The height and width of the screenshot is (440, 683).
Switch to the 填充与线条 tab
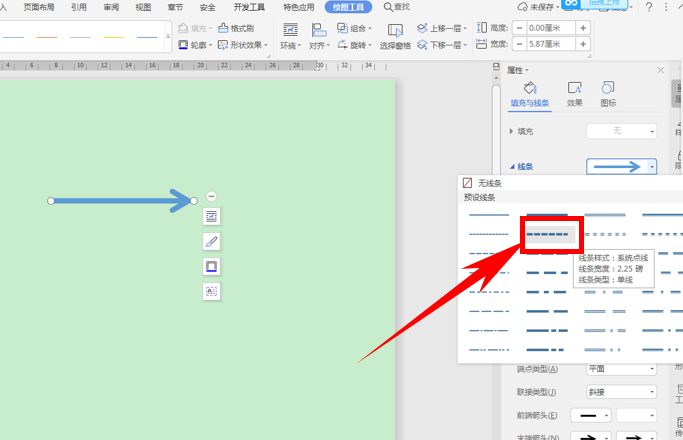(530, 94)
